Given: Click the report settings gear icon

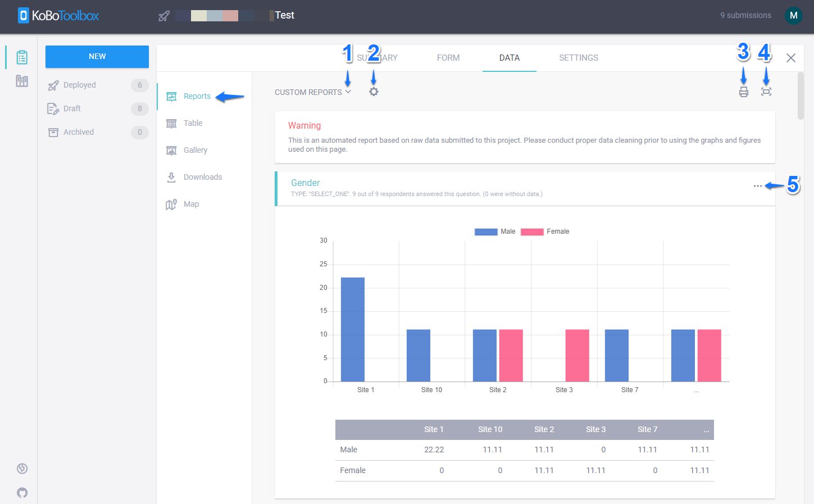Looking at the screenshot, I should click(x=374, y=92).
